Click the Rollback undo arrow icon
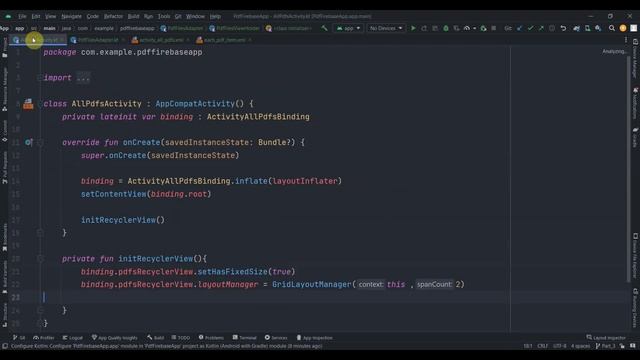 tap(563, 28)
